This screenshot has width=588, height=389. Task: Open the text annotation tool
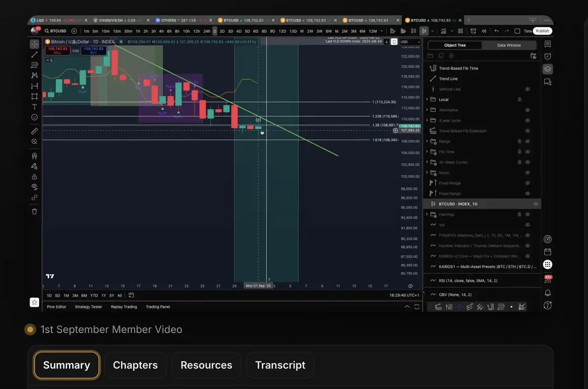point(34,106)
